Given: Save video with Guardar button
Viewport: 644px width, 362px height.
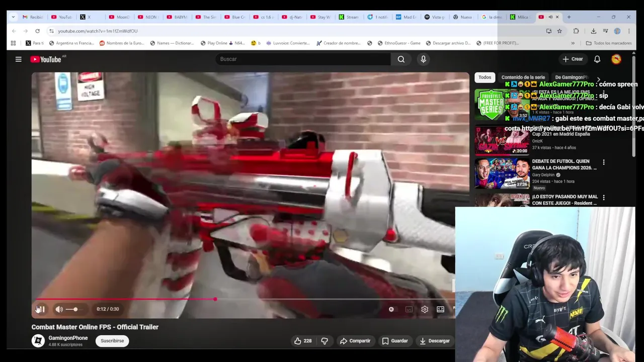Looking at the screenshot, I should click(395, 341).
